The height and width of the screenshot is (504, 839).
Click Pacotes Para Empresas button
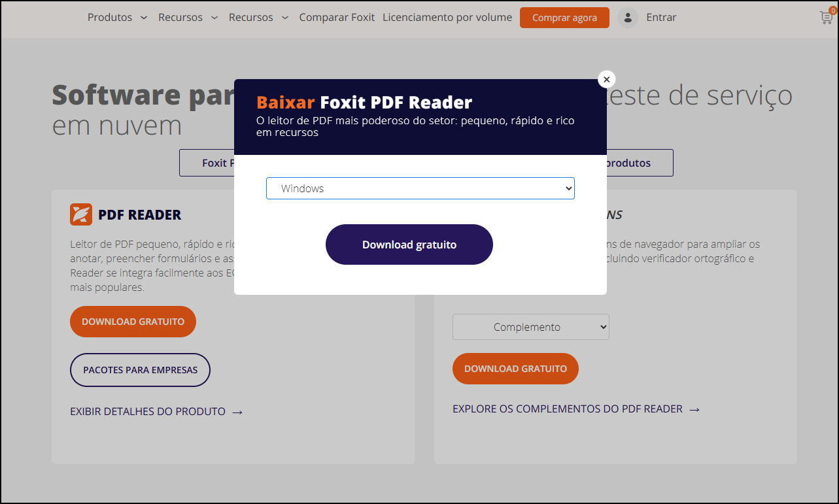(x=140, y=370)
